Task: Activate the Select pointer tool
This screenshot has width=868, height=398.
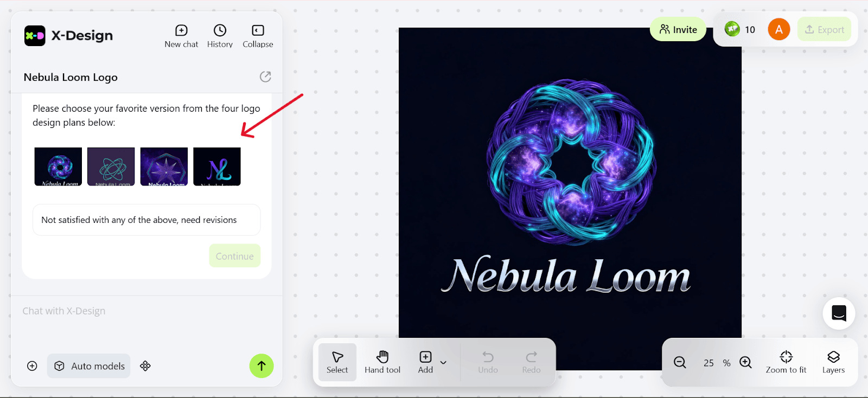Action: point(337,362)
